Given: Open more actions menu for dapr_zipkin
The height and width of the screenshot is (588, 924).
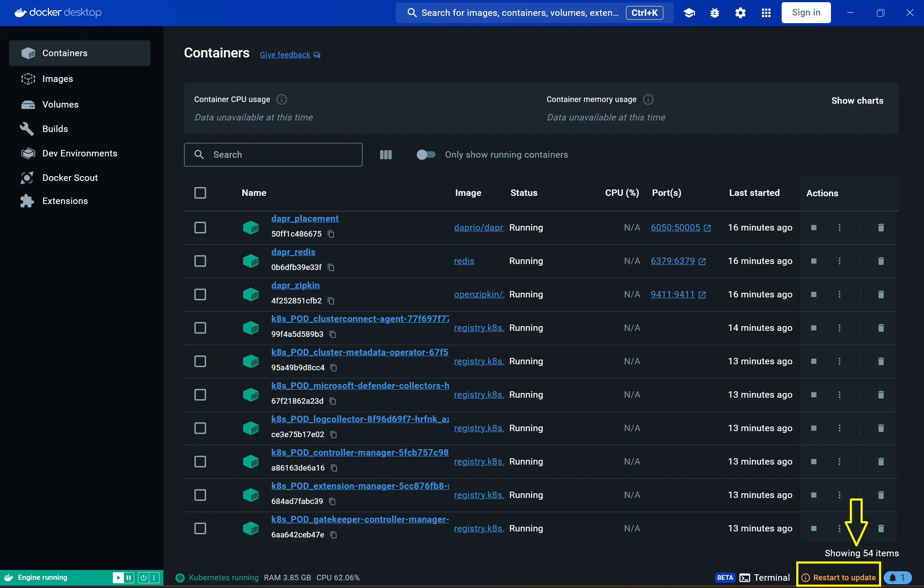Looking at the screenshot, I should [x=840, y=294].
